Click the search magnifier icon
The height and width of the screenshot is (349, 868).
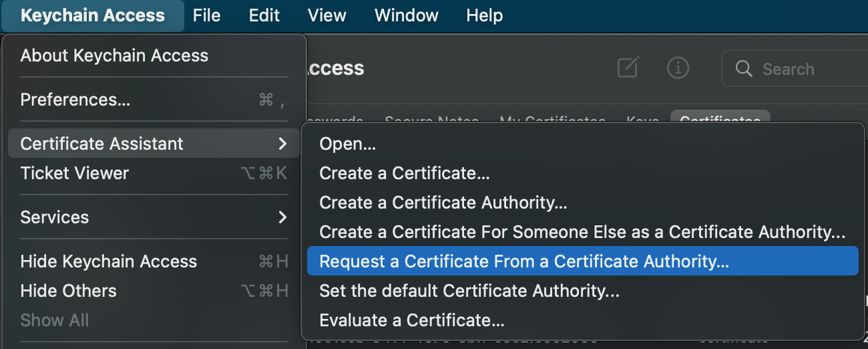click(x=743, y=69)
